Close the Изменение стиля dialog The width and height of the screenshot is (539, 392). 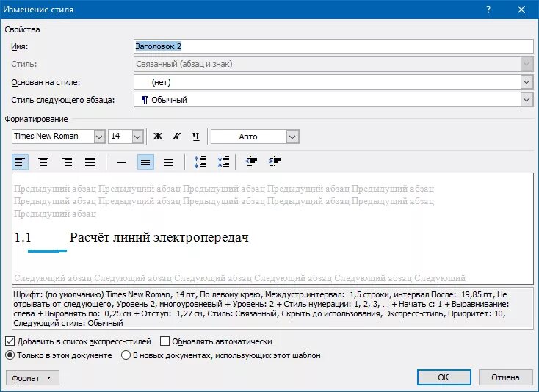(521, 10)
